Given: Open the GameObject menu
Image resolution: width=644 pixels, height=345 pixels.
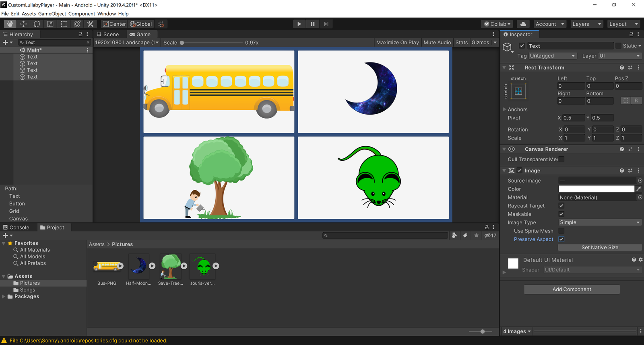Looking at the screenshot, I should point(52,14).
